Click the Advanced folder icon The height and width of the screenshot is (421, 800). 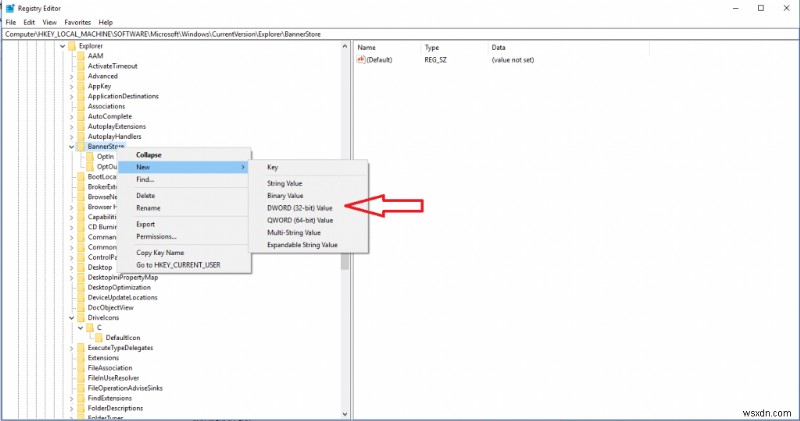(81, 76)
